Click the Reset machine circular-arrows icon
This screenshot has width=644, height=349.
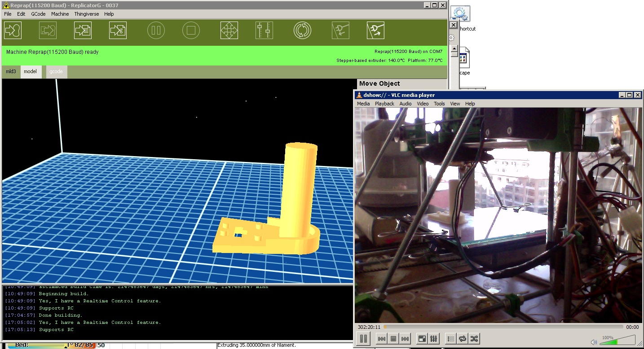click(x=302, y=31)
